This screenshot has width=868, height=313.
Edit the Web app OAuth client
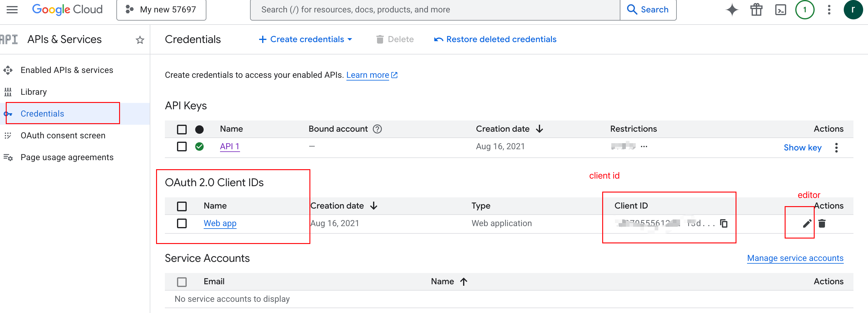[807, 223]
